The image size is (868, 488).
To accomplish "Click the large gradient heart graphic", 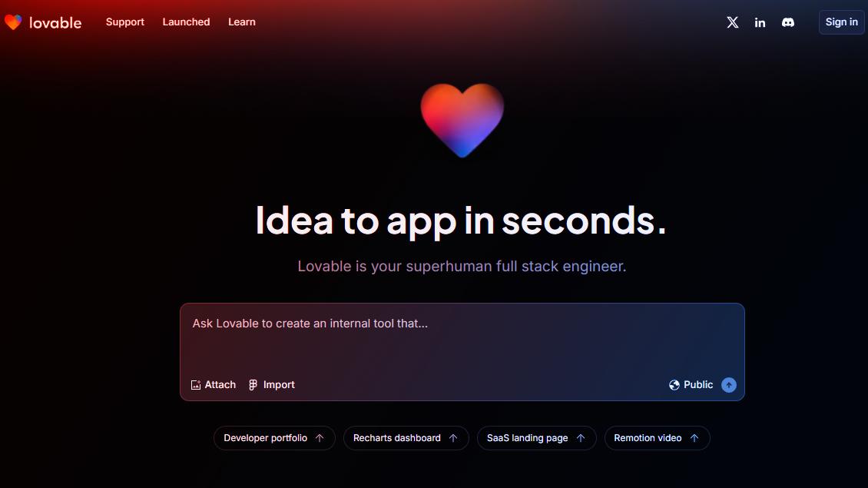I will point(462,120).
